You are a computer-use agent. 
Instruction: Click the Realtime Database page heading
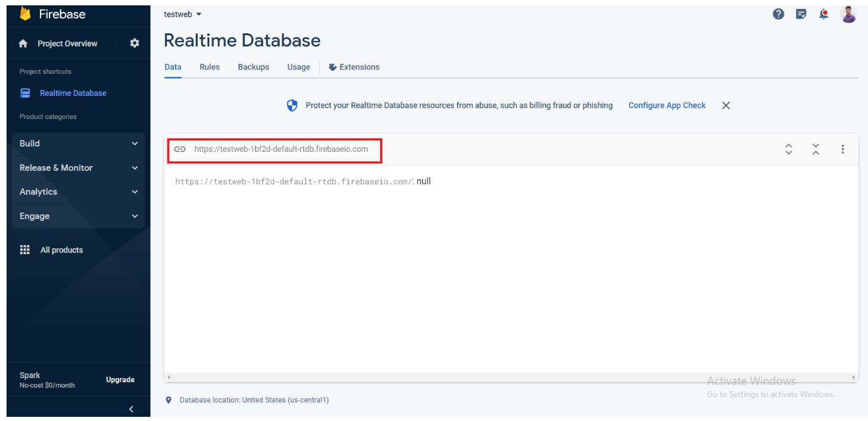(x=242, y=40)
